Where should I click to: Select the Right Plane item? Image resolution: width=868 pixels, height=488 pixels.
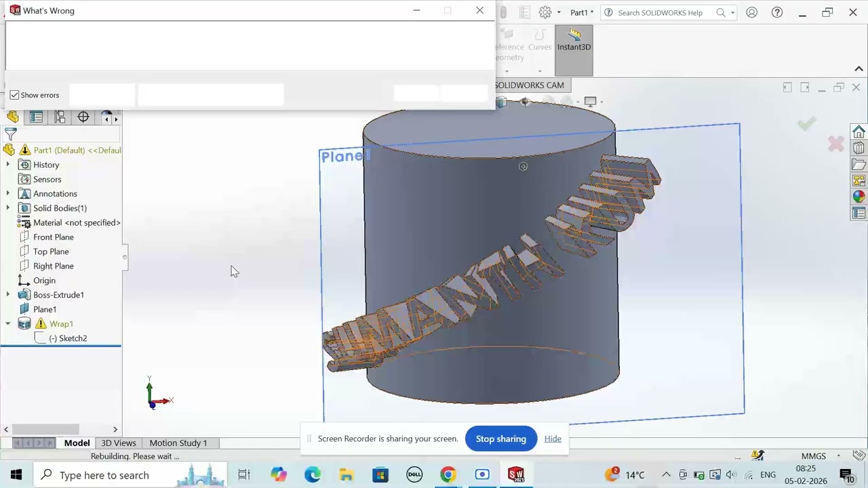(x=54, y=266)
